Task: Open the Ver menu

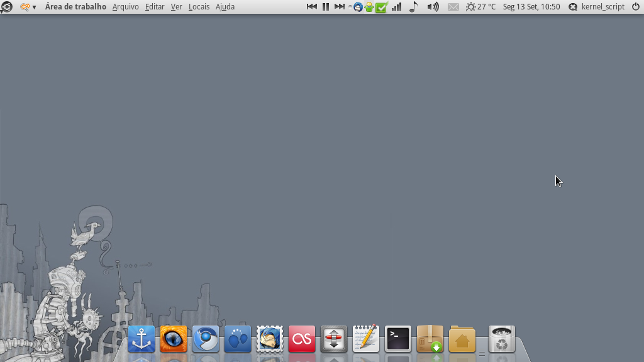Action: point(176,6)
